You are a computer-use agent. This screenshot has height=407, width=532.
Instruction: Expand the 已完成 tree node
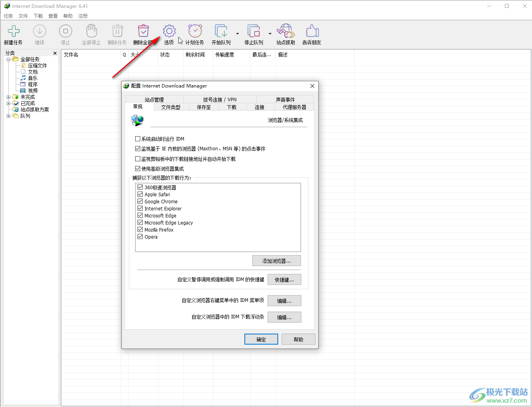(x=8, y=103)
